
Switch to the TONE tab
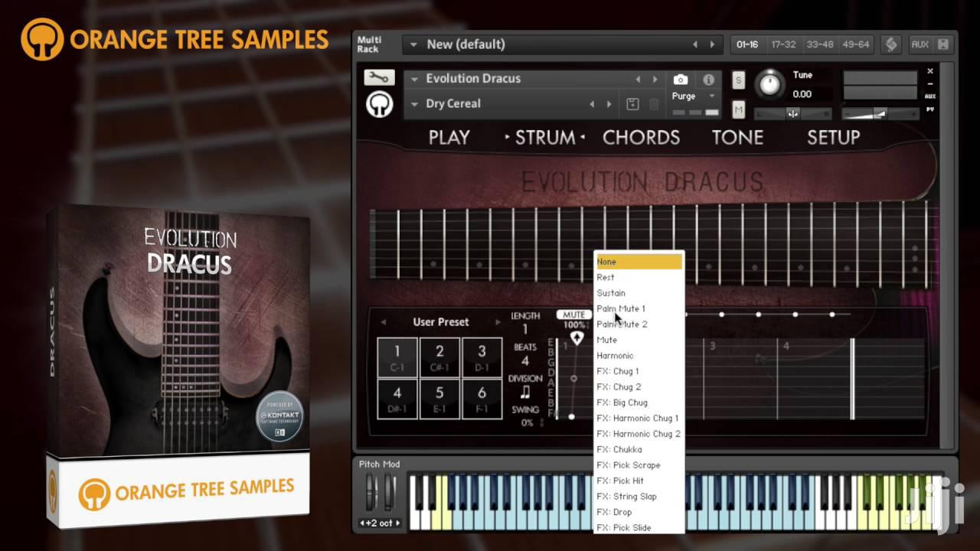pyautogui.click(x=737, y=138)
